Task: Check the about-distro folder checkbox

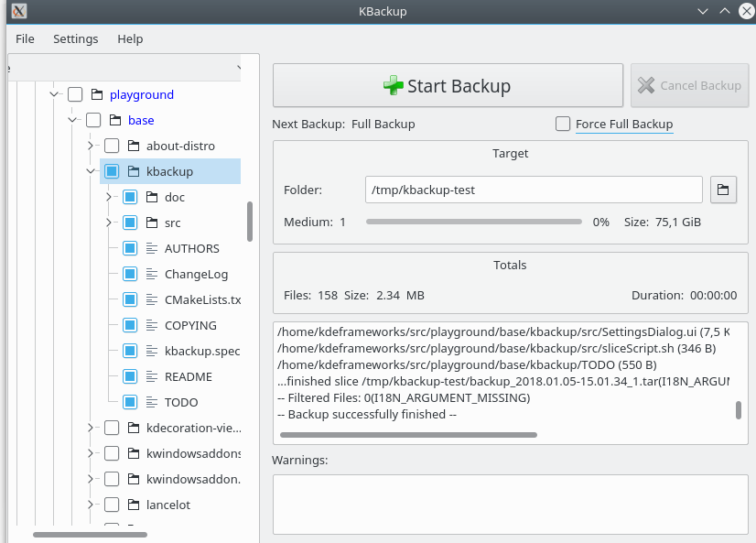Action: point(112,146)
